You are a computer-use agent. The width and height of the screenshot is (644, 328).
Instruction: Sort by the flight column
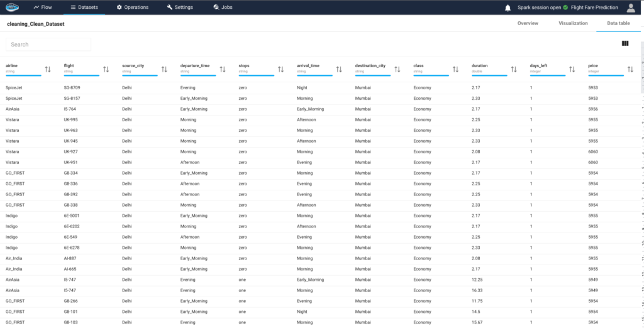pos(106,69)
